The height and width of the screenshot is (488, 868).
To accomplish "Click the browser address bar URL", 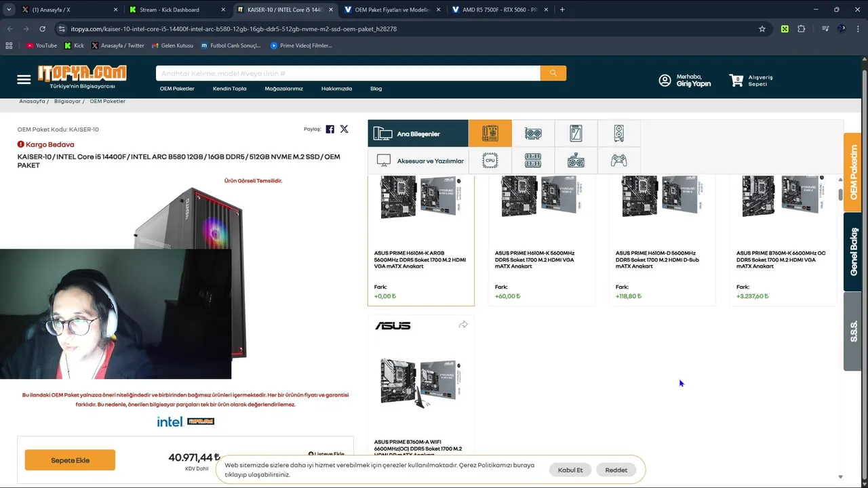I will tap(233, 29).
